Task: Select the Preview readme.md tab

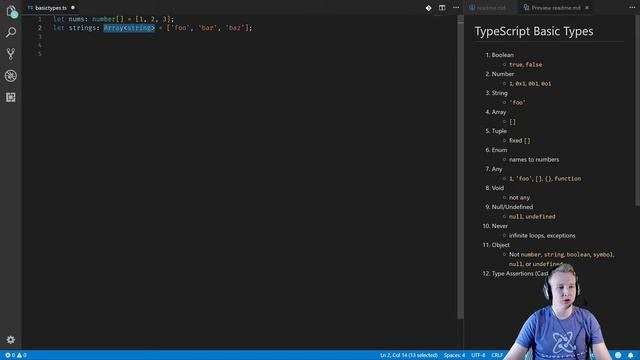Action: (x=556, y=8)
